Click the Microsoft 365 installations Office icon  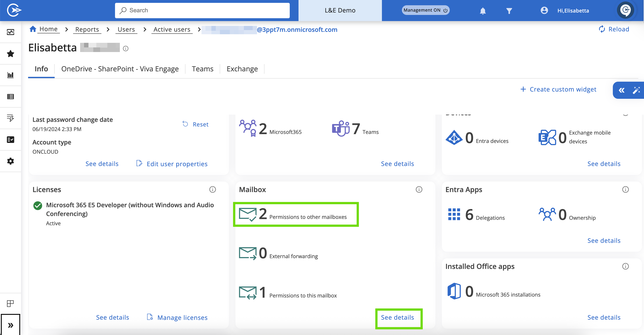[x=454, y=291]
